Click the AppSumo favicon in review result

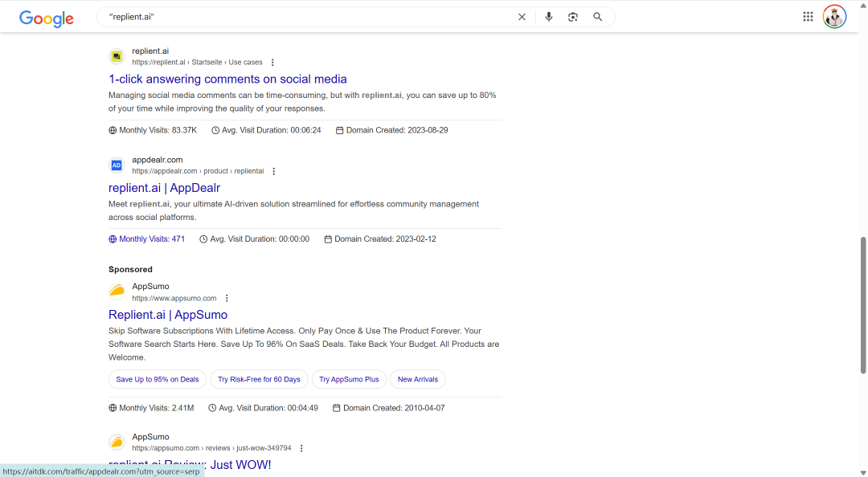(x=117, y=442)
